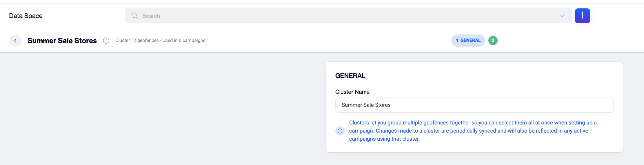Select the 1 GENERAL step tab

(x=468, y=41)
